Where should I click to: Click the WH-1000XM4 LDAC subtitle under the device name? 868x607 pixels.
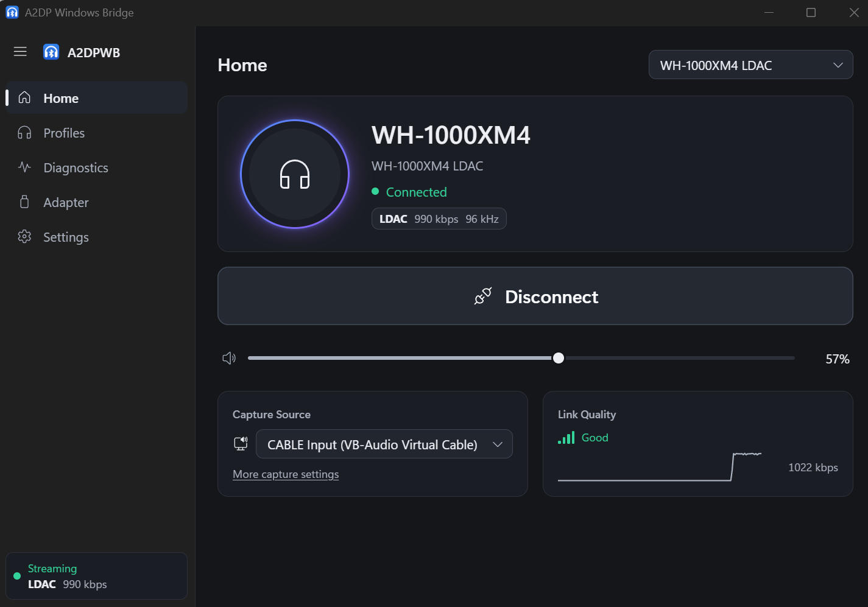click(428, 166)
